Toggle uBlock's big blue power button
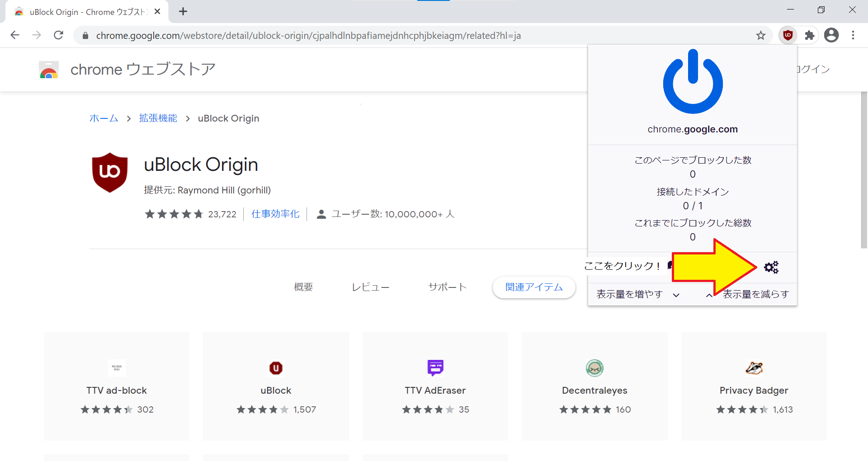 click(693, 82)
